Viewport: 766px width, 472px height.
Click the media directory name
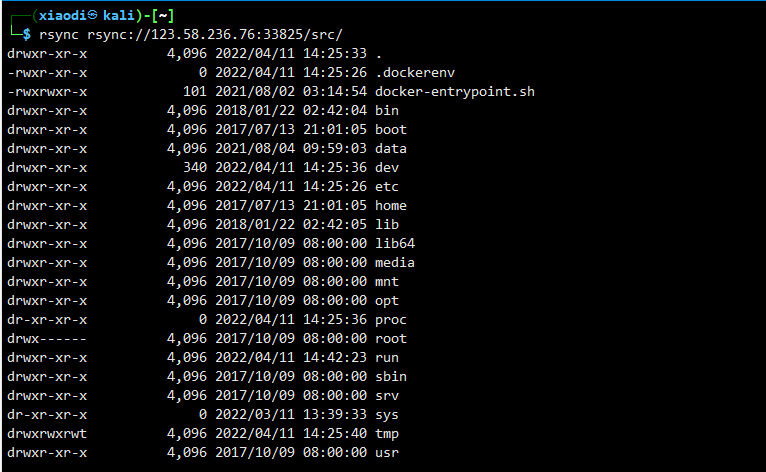coord(394,262)
